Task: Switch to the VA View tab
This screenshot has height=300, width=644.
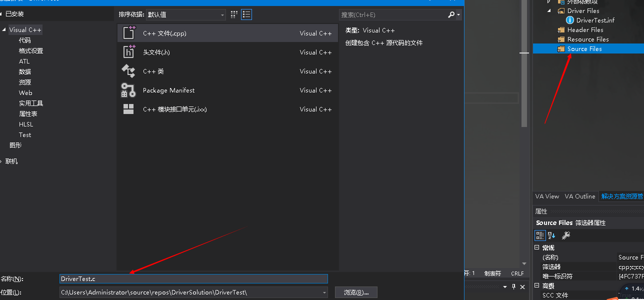Action: (547, 196)
